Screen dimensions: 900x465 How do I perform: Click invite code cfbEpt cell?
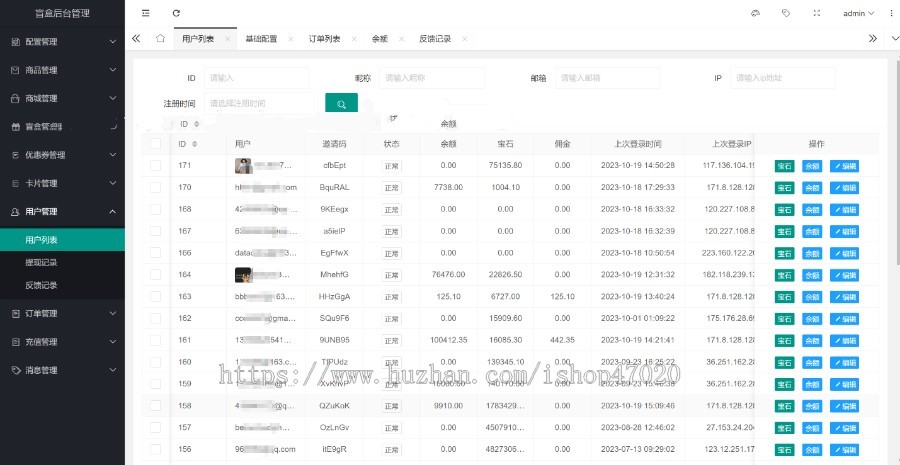336,165
